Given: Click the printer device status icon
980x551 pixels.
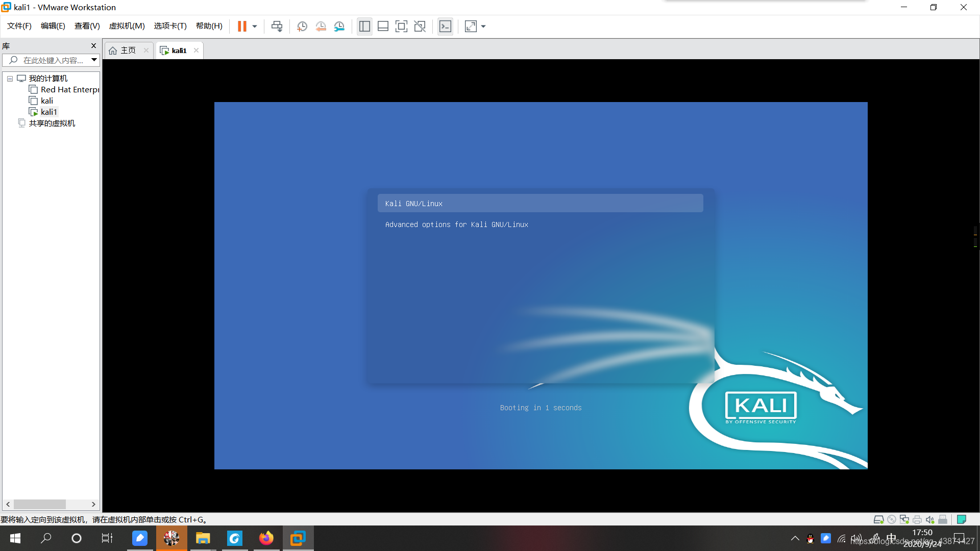Looking at the screenshot, I should click(x=917, y=519).
